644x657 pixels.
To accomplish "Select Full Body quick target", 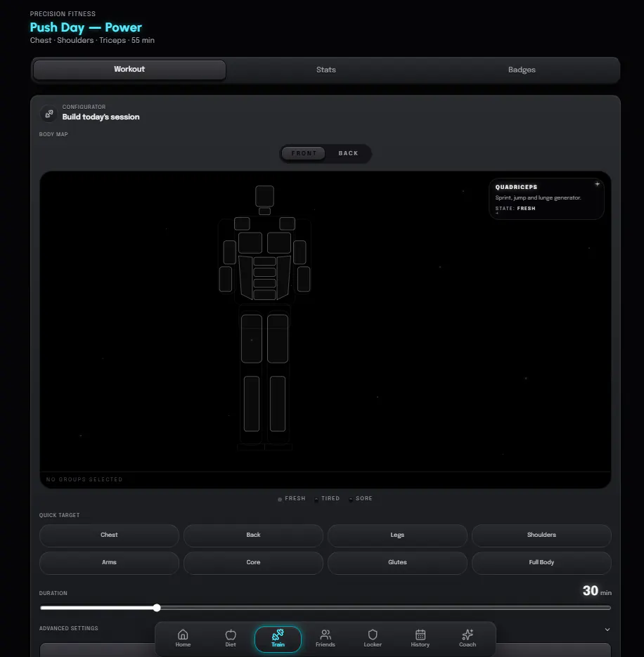I will (x=541, y=562).
